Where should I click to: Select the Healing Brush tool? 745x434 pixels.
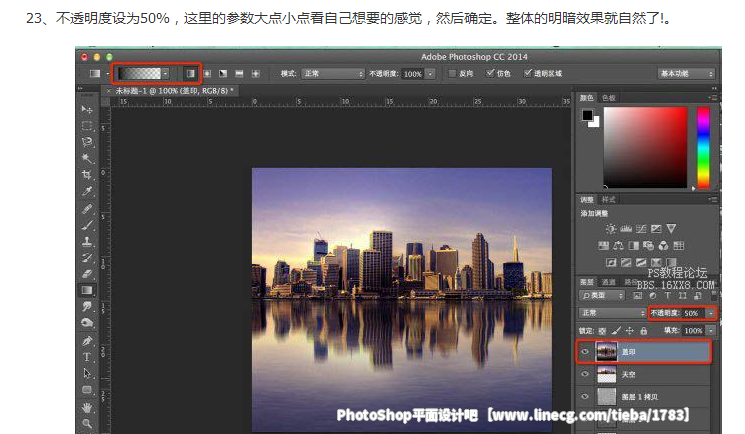click(x=87, y=209)
